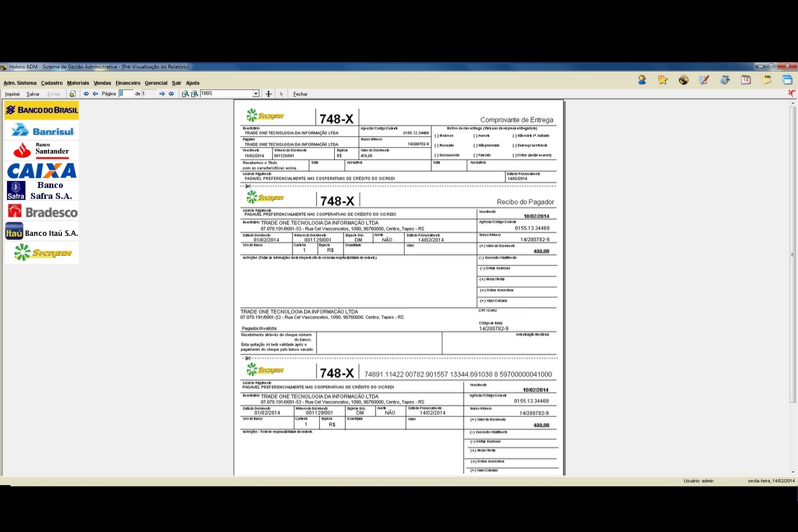
Task: Open Vendas menu
Action: pyautogui.click(x=102, y=83)
